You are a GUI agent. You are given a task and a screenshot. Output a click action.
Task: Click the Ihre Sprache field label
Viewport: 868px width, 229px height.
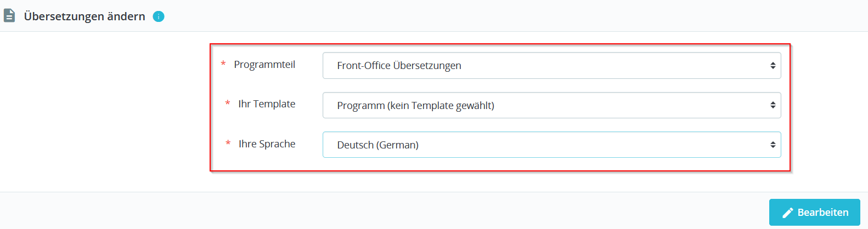tap(267, 144)
